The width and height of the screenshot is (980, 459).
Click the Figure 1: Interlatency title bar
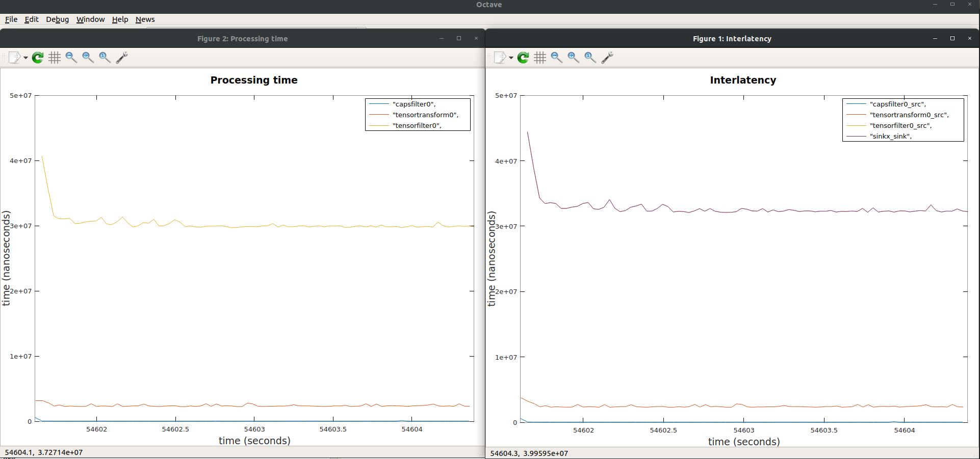coord(732,39)
